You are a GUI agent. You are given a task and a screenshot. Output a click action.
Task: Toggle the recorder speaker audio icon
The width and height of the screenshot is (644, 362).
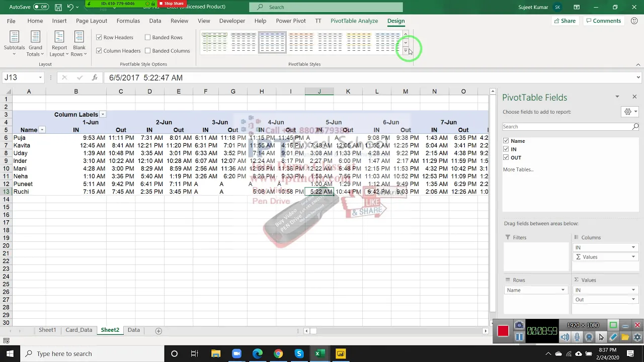(565, 337)
